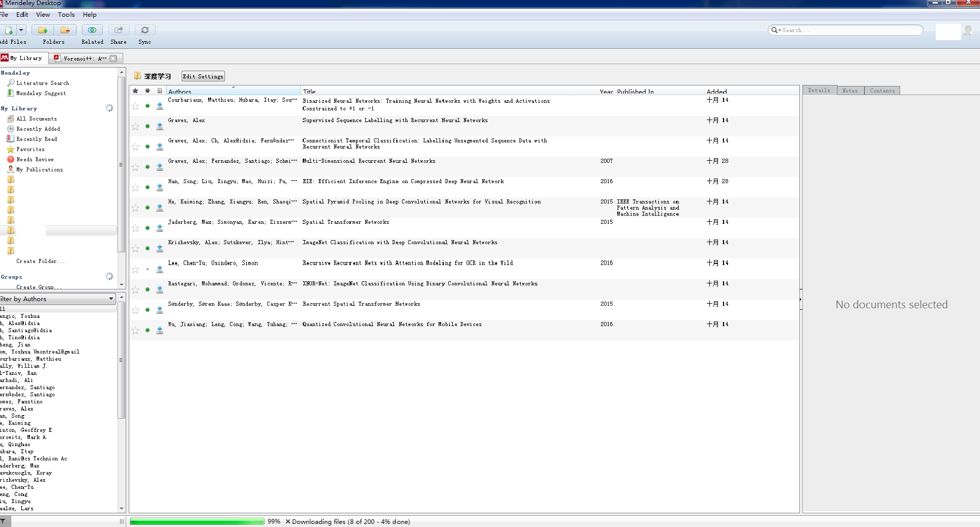
Task: Favorite the Multi-Dimensional Recurrent Neural Networks paper
Action: coord(135,167)
